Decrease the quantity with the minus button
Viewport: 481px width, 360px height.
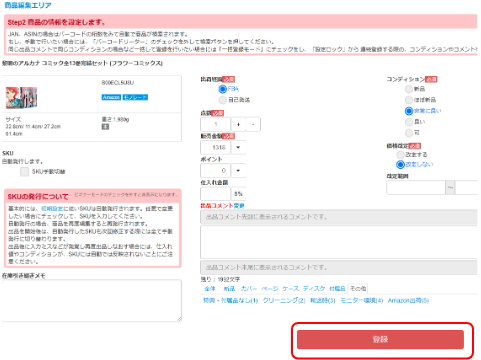[253, 124]
